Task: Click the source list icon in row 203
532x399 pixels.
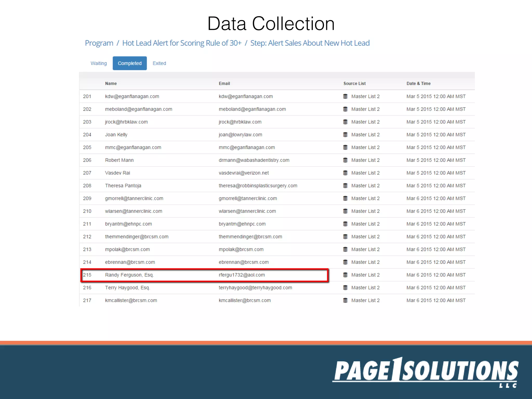Action: point(345,122)
